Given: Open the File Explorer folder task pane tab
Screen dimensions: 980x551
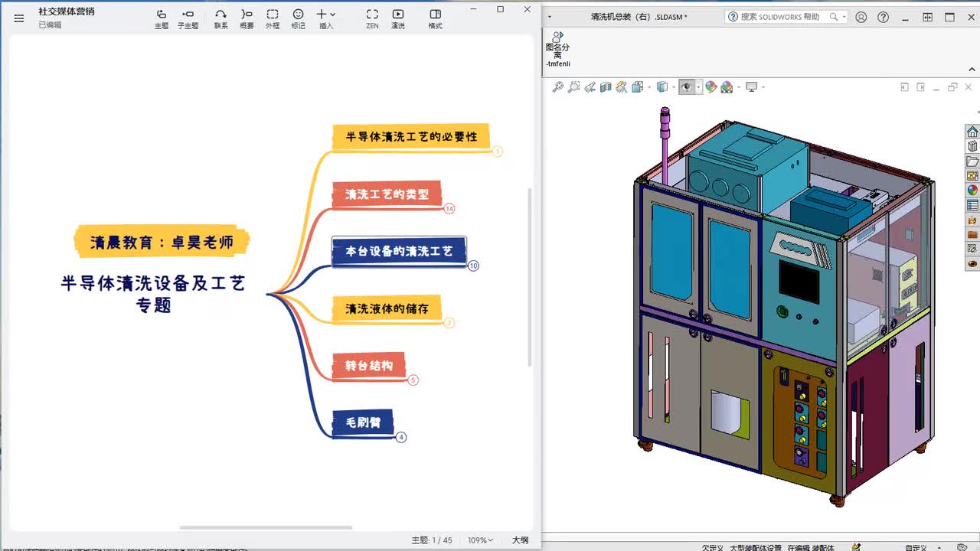Looking at the screenshot, I should [x=972, y=161].
